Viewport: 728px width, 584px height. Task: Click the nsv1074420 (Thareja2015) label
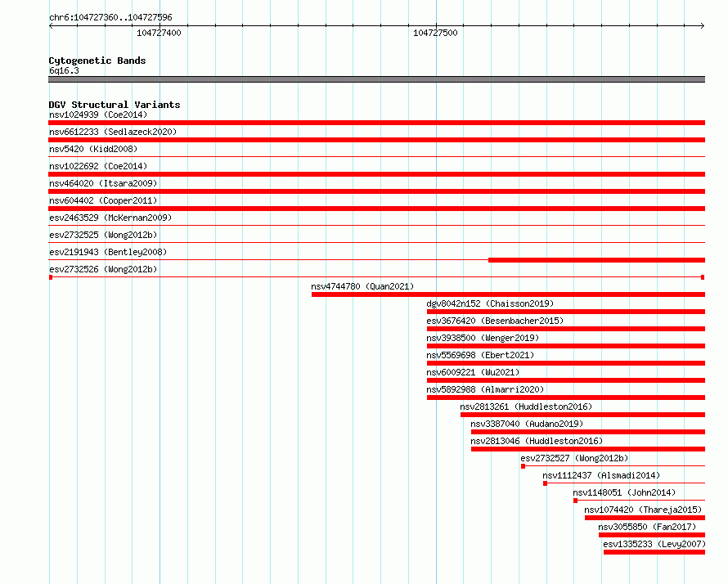(x=643, y=510)
